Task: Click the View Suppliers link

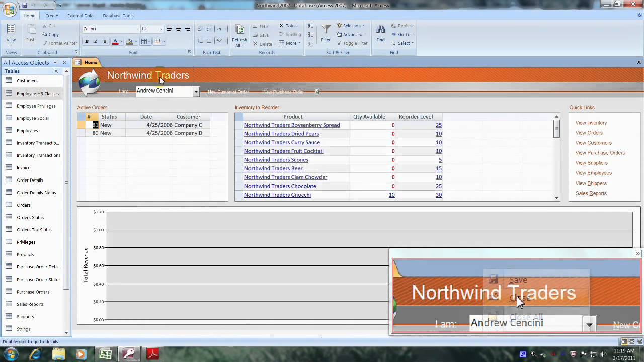Action: [x=592, y=163]
